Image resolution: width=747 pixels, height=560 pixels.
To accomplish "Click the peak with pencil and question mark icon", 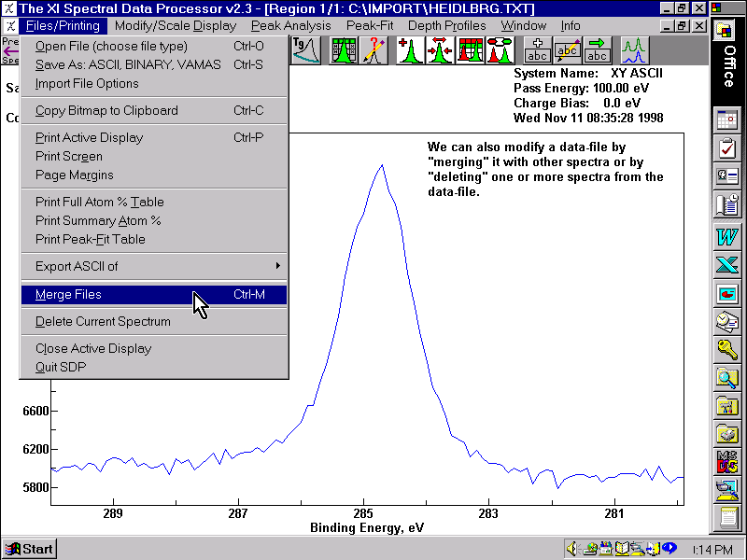I will click(374, 49).
